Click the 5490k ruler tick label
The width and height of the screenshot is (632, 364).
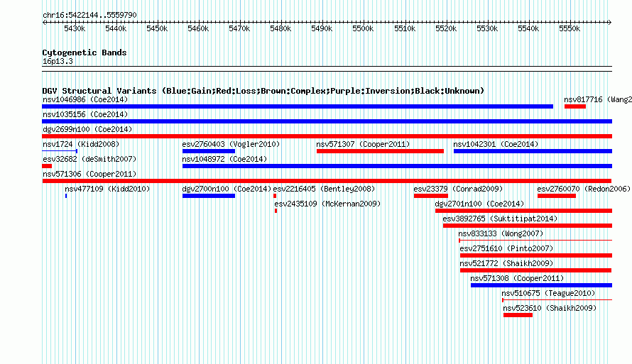[x=322, y=28]
